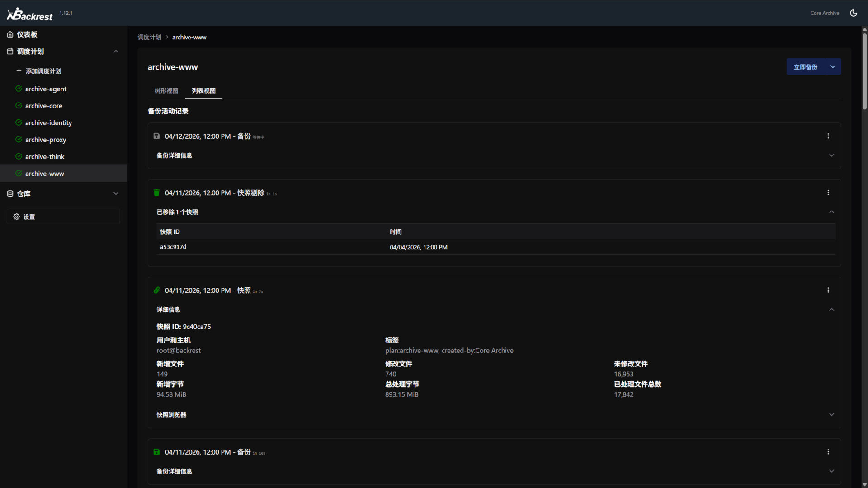
Task: Open three-dot menu for snapshot removal entry
Action: coord(828,192)
